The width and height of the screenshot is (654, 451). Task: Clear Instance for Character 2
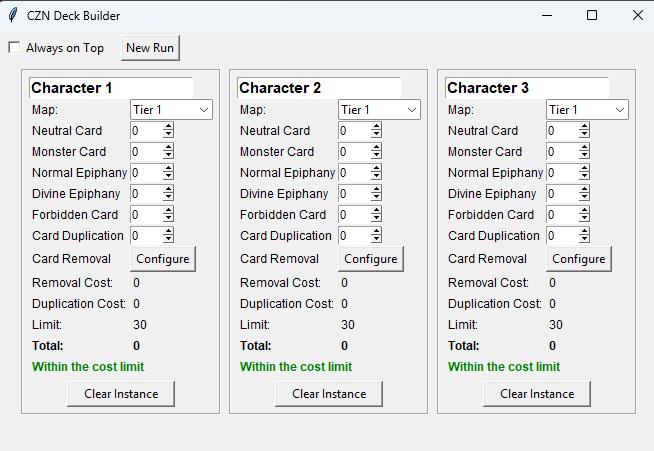[x=329, y=394]
